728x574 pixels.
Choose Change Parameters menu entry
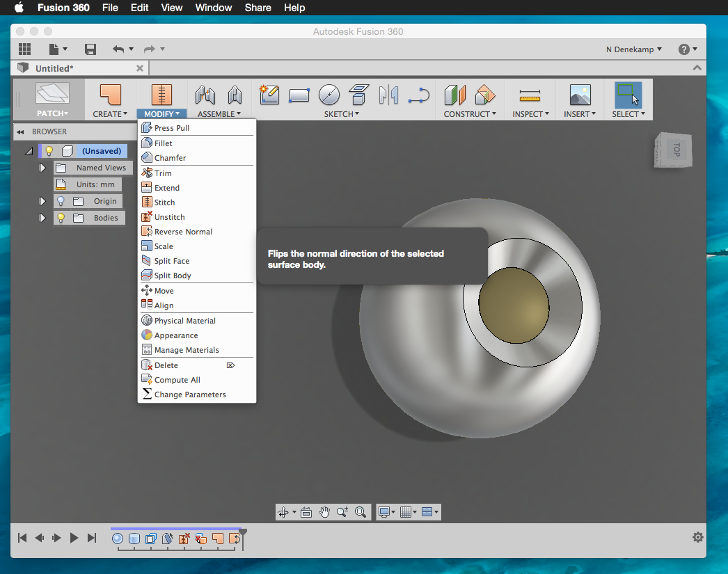197,394
